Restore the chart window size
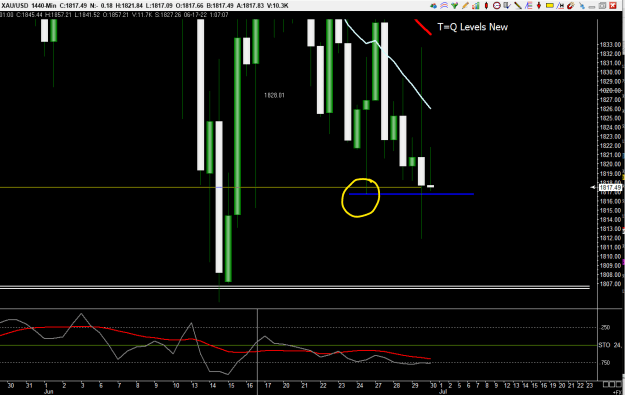The image size is (625, 395). (602, 6)
